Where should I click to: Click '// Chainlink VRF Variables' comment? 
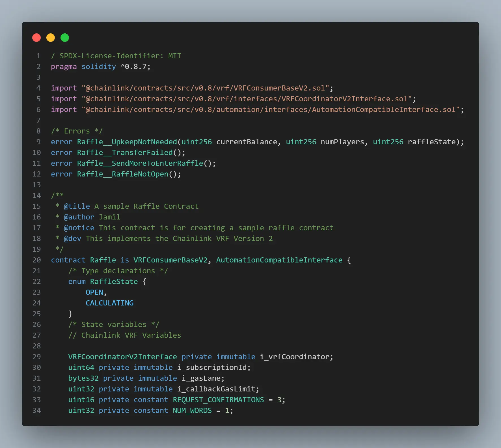point(125,335)
